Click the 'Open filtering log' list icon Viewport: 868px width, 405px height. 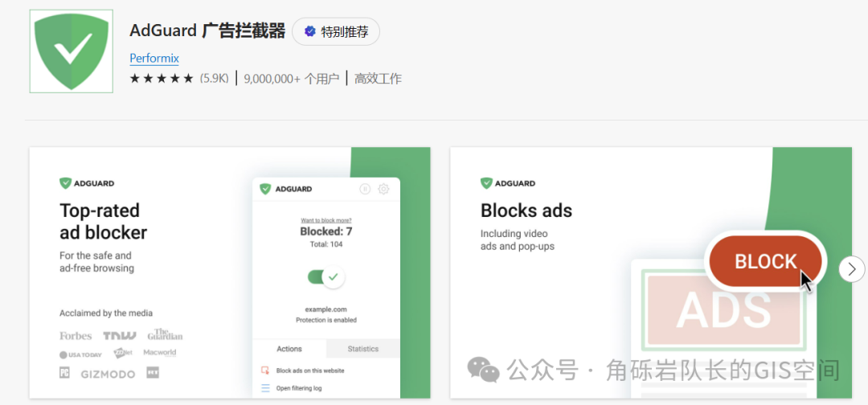[266, 388]
